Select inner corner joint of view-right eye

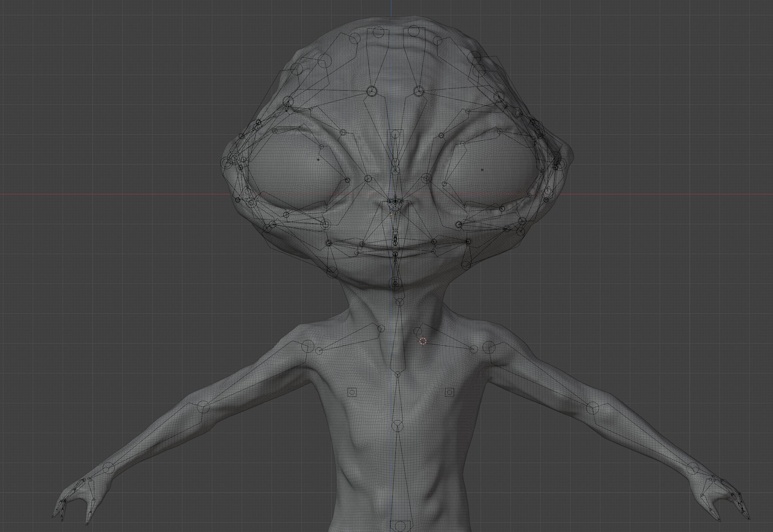click(444, 184)
